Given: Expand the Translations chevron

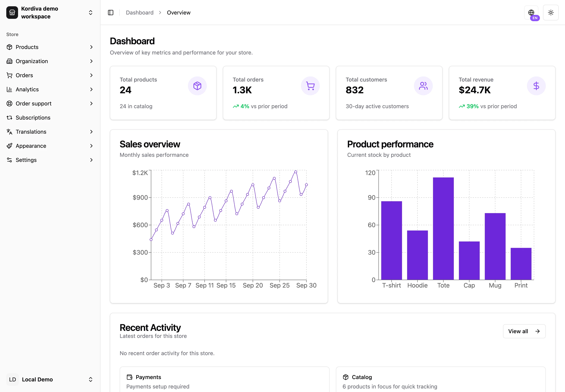Looking at the screenshot, I should coord(91,132).
